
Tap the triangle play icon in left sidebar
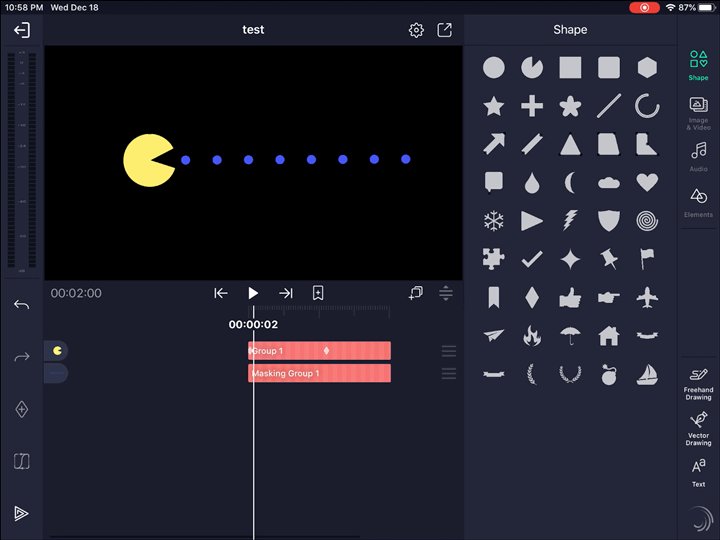pyautogui.click(x=21, y=513)
